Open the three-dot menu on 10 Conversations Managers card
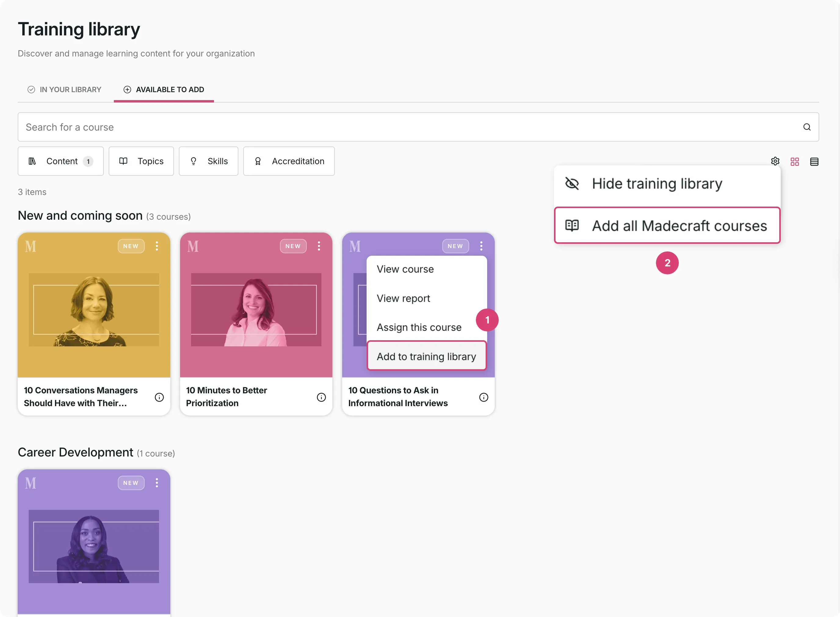Screen dimensions: 840x617 point(157,246)
